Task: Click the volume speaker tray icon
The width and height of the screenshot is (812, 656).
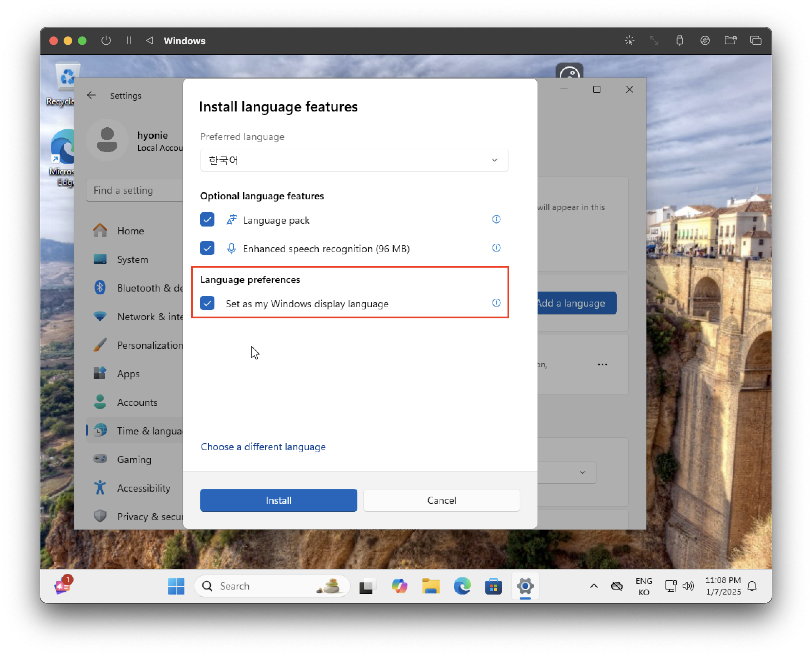Action: [x=688, y=586]
